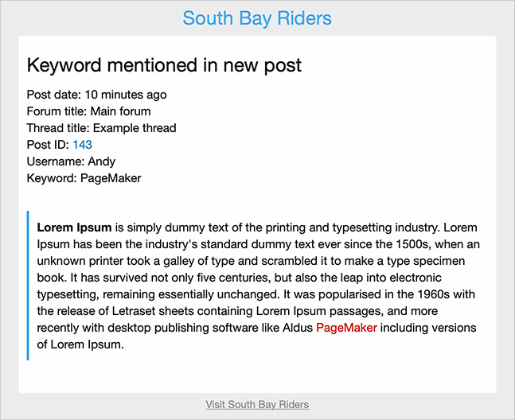Viewport: 515px width, 420px height.
Task: Click the South Bay Riders header link
Action: point(257,17)
